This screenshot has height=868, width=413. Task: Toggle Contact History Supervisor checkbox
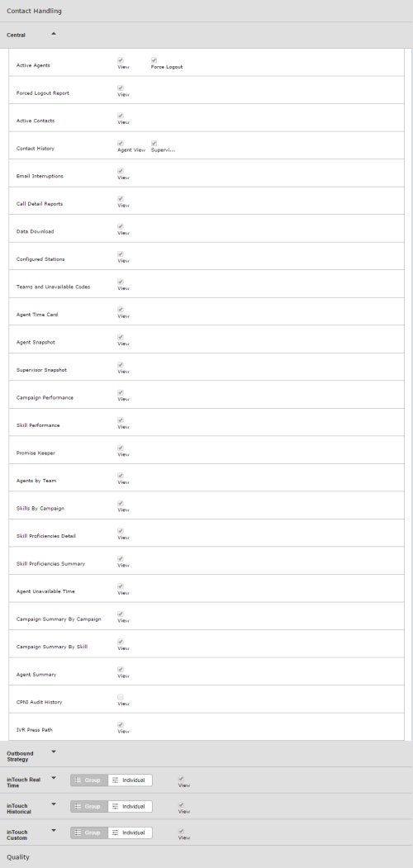point(154,144)
